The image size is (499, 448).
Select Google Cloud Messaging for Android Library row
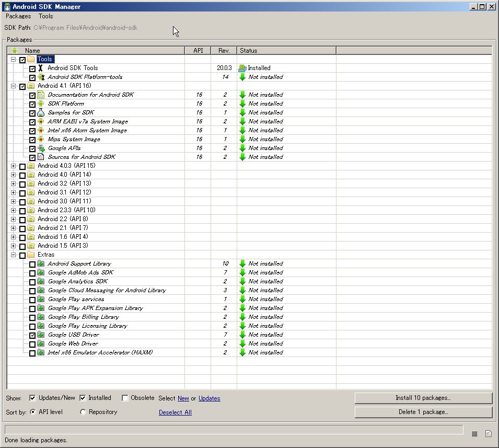[x=250, y=290]
